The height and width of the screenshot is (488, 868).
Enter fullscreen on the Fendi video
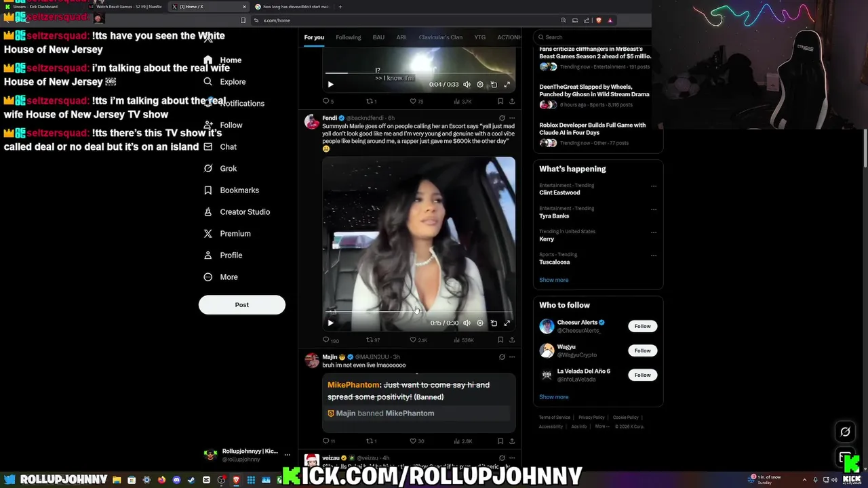tap(507, 323)
